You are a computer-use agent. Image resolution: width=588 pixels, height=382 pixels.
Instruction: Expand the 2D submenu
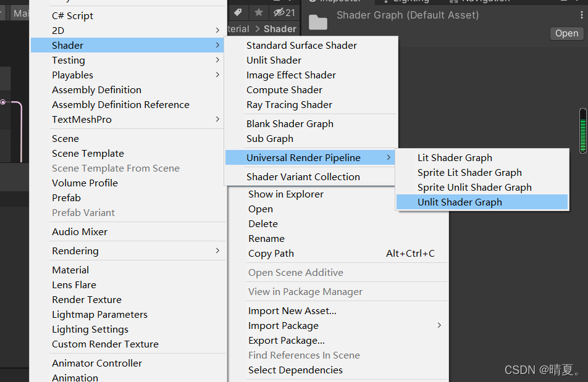(x=127, y=30)
